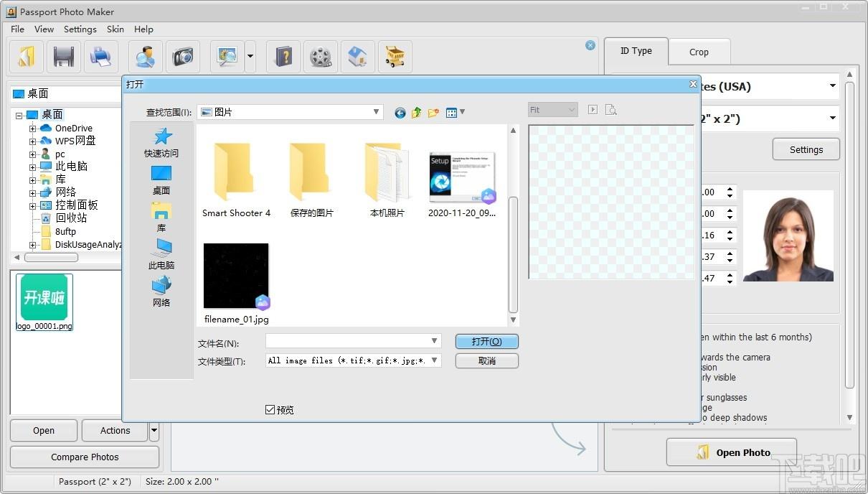Screen dimensions: 868x494
Task: Click the shopping cart order icon
Action: [x=395, y=57]
